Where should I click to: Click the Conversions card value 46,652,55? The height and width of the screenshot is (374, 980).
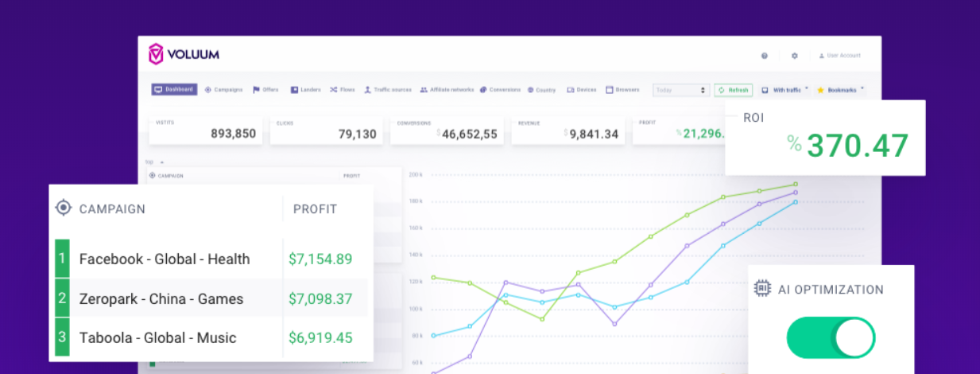(x=470, y=134)
